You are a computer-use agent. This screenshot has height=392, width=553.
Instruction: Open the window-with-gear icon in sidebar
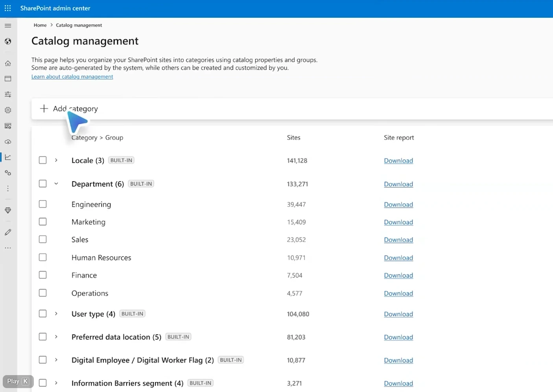click(8, 126)
